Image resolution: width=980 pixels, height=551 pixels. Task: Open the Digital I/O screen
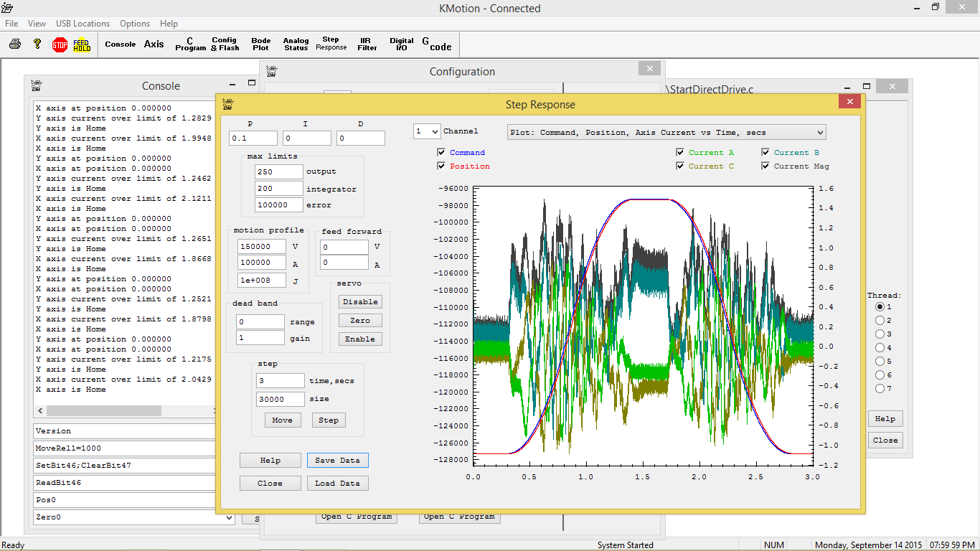click(x=402, y=44)
